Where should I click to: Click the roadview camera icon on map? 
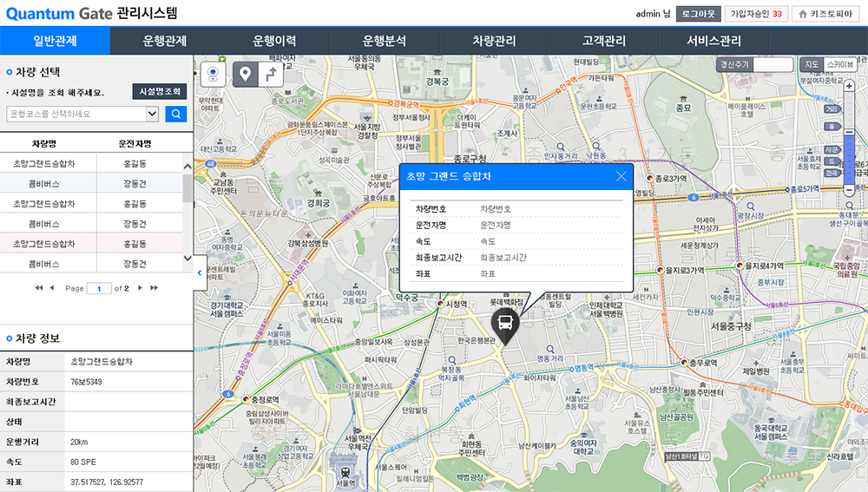214,74
